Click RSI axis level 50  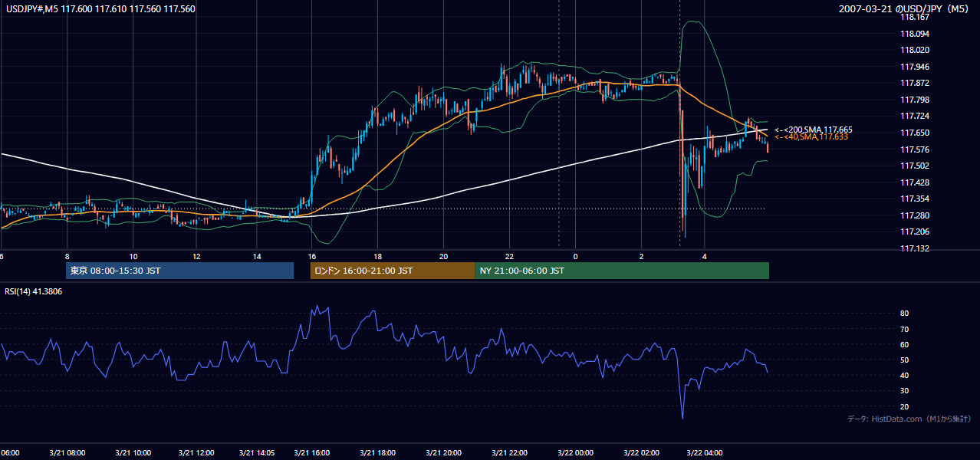(905, 360)
